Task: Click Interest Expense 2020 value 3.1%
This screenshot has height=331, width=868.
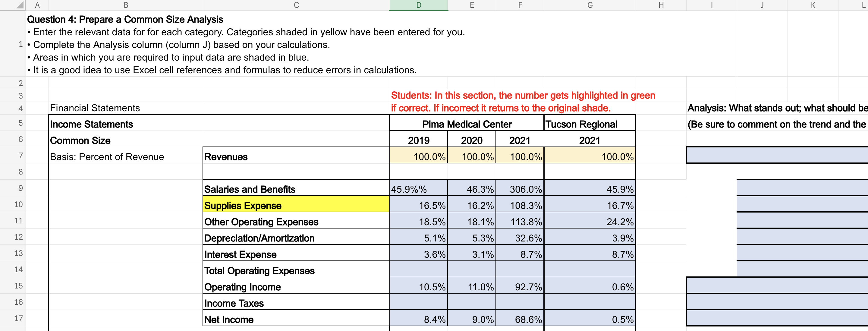Action: [472, 254]
